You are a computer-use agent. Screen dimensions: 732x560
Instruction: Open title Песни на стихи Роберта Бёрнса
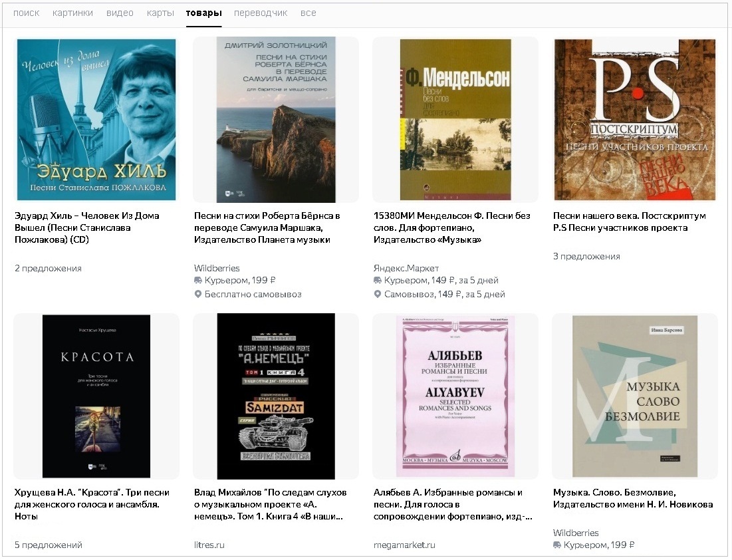point(267,227)
